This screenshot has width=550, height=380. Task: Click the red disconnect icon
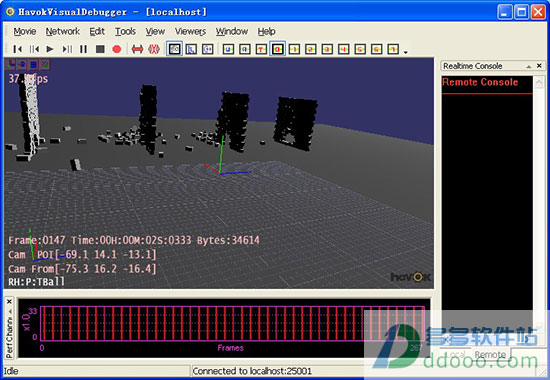(154, 49)
